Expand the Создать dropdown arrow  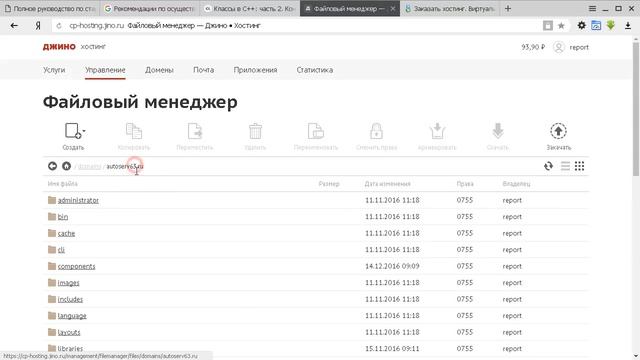pos(84,131)
